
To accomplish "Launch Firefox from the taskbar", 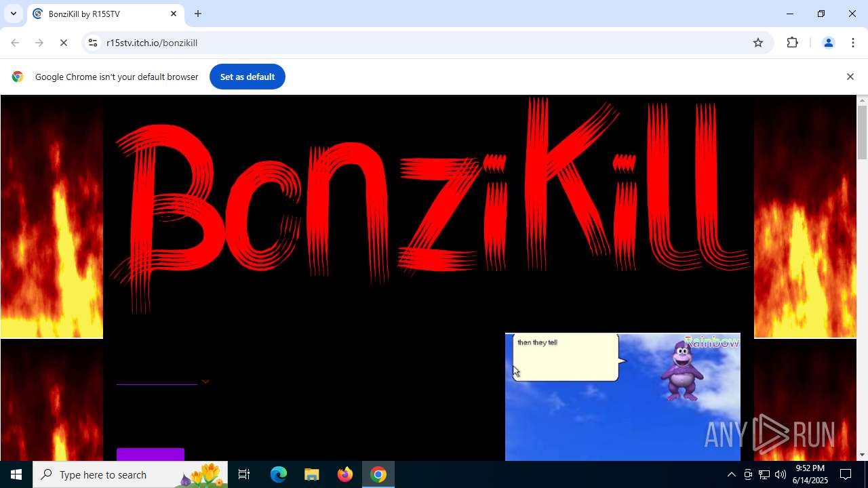I will (x=345, y=474).
